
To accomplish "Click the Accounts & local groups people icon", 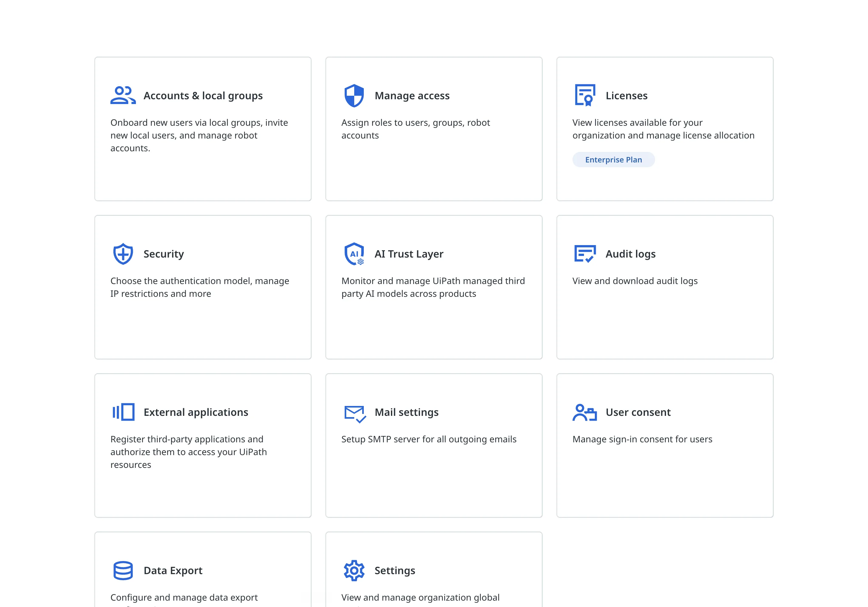I will (x=123, y=95).
